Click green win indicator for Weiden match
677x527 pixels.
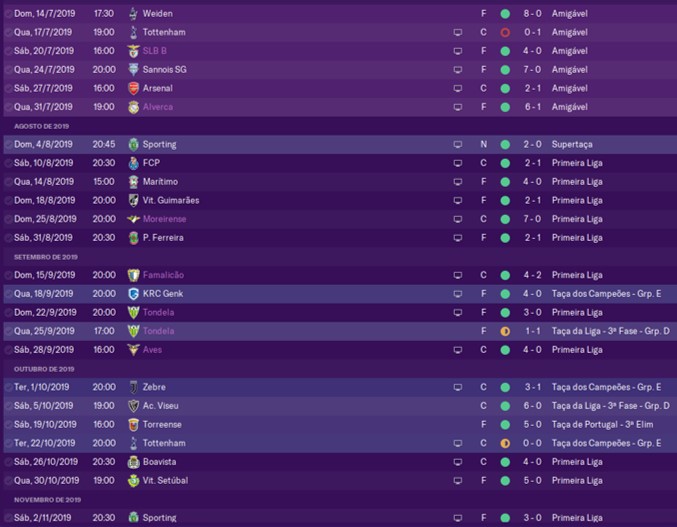click(x=505, y=14)
